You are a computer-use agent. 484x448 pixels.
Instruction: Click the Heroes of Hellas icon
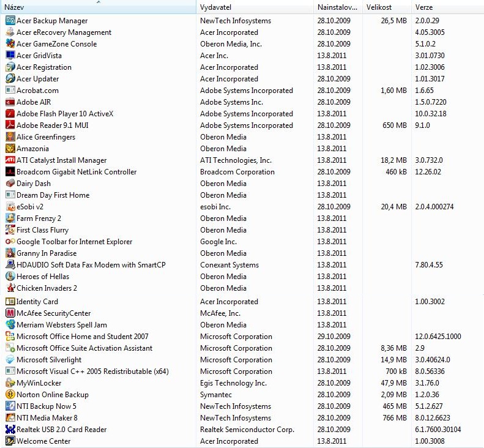(10, 276)
